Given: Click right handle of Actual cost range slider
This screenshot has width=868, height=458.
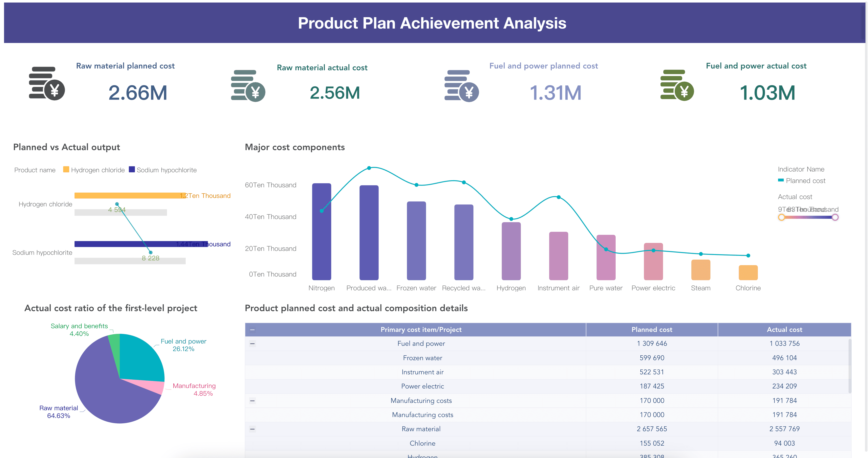Looking at the screenshot, I should pos(835,217).
